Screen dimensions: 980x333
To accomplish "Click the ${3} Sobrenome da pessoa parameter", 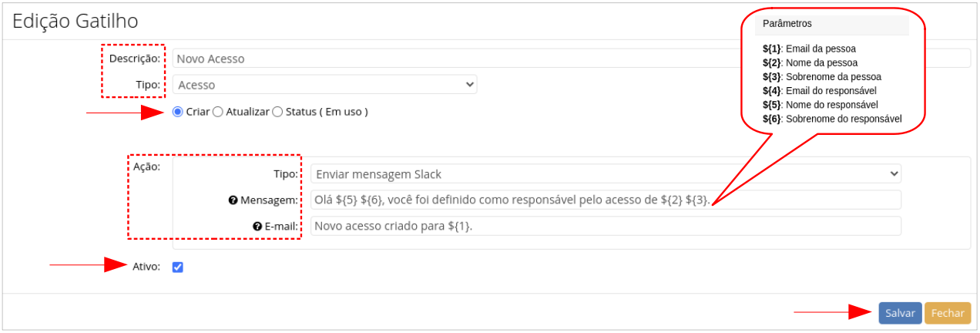I will (821, 77).
